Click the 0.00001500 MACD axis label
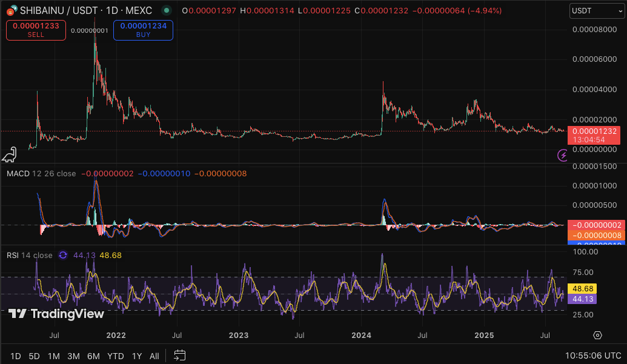This screenshot has width=627, height=364. (x=595, y=166)
